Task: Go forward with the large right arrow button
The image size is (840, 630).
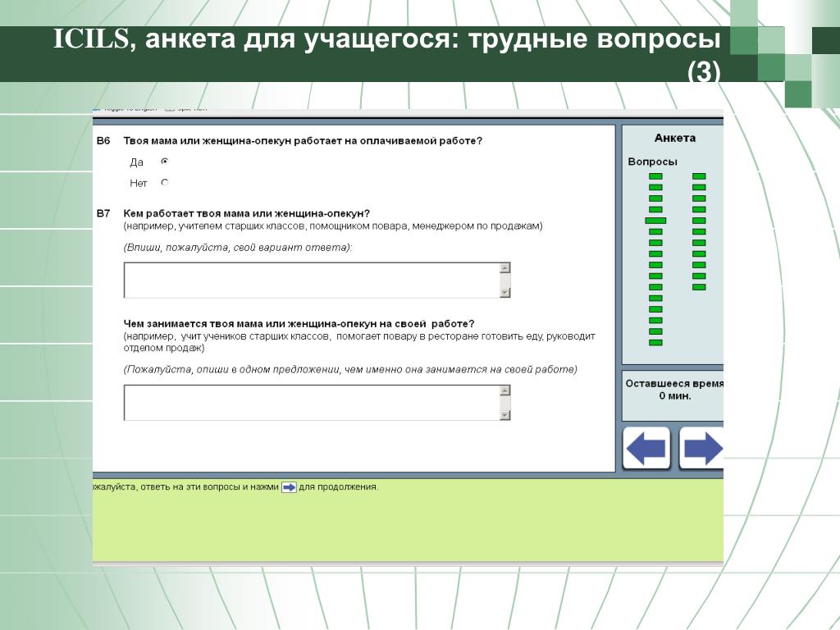Action: click(702, 448)
